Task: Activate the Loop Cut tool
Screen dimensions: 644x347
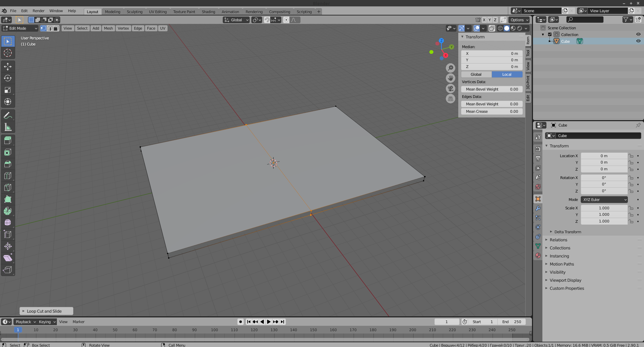Action: pyautogui.click(x=8, y=176)
